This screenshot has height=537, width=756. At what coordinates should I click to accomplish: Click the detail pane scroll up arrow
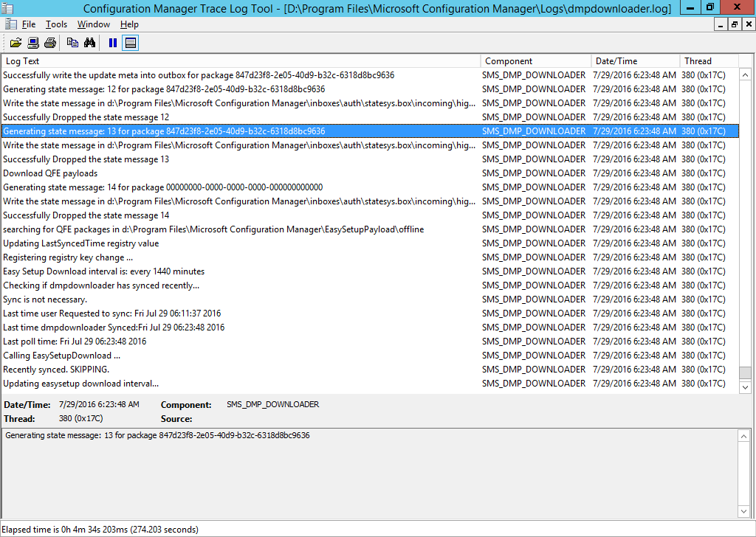point(743,436)
